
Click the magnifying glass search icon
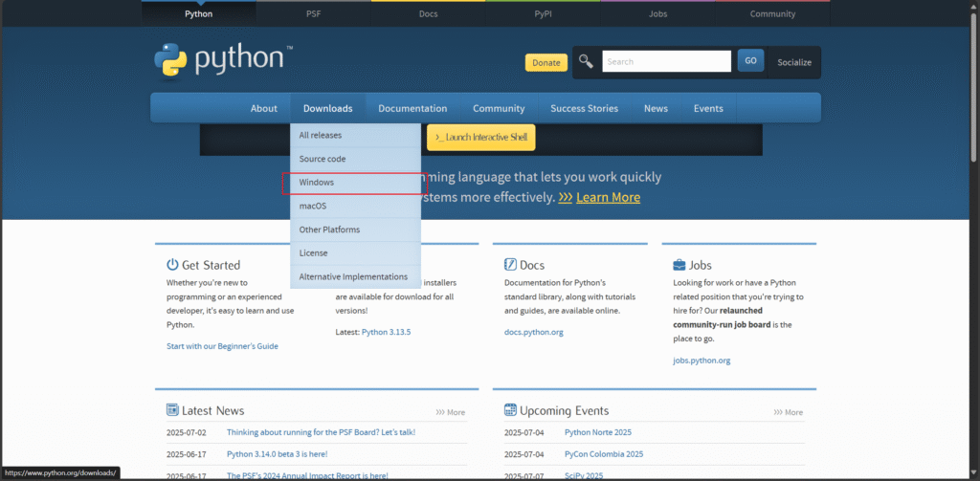[586, 61]
